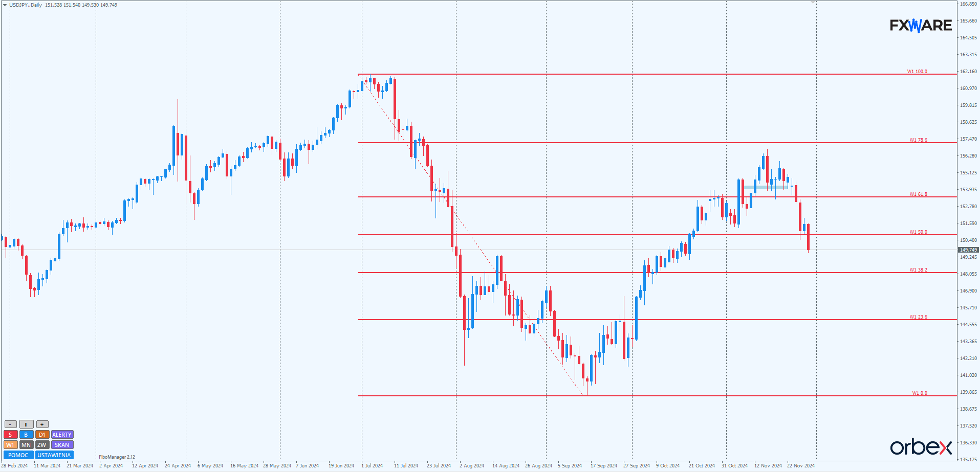Click the red S button
Screen dimensions: 980x472
tap(10, 435)
